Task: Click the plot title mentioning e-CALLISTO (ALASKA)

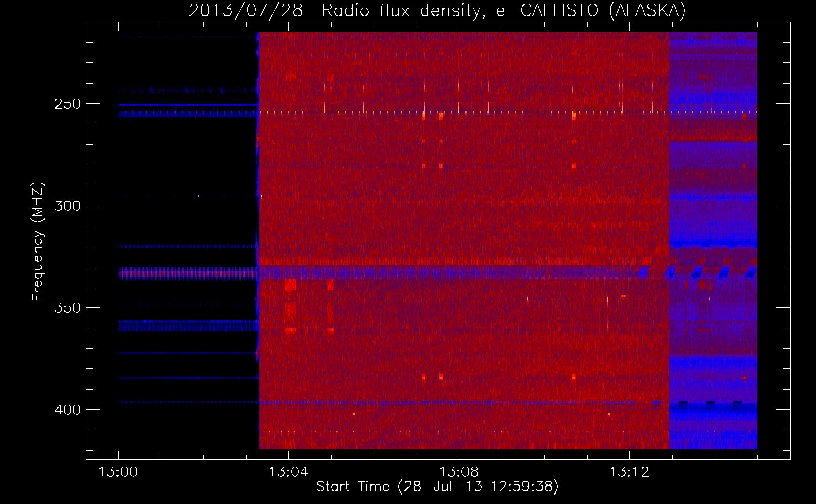Action: [x=437, y=10]
